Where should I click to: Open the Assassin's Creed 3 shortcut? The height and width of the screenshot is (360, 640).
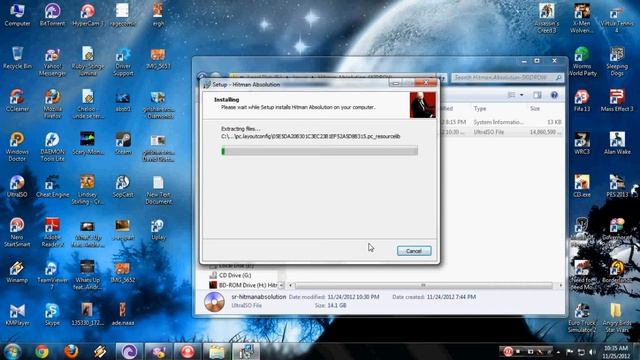tap(547, 18)
